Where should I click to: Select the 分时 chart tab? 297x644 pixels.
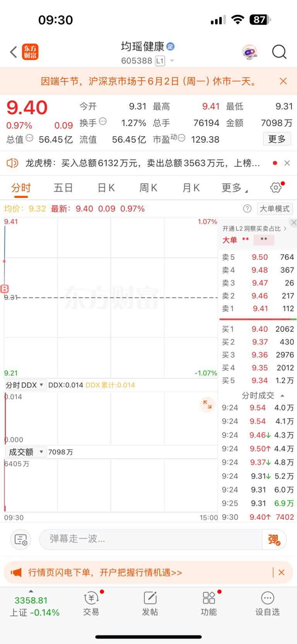[x=21, y=188]
